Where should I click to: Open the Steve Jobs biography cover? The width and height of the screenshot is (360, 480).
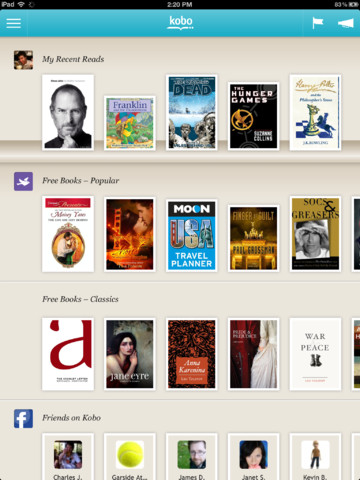[68, 113]
